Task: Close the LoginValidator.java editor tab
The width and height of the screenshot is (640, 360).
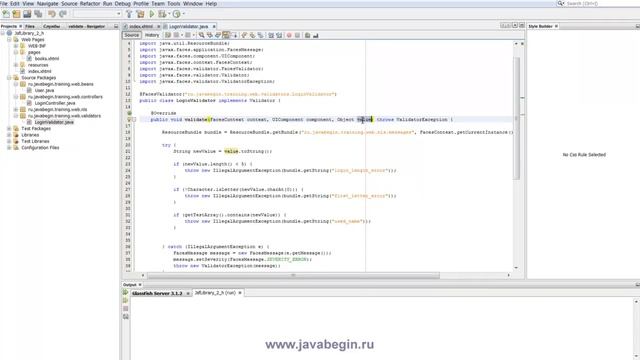Action: (214, 27)
